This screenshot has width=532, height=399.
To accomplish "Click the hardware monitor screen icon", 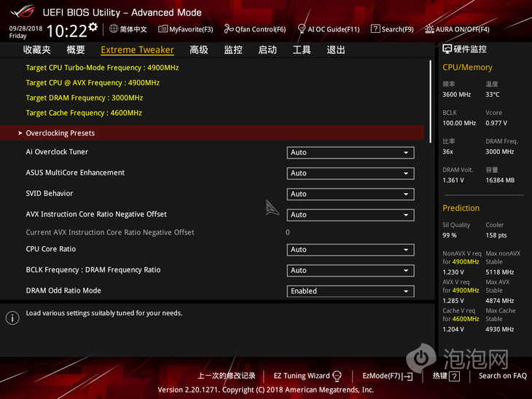I will click(x=447, y=50).
